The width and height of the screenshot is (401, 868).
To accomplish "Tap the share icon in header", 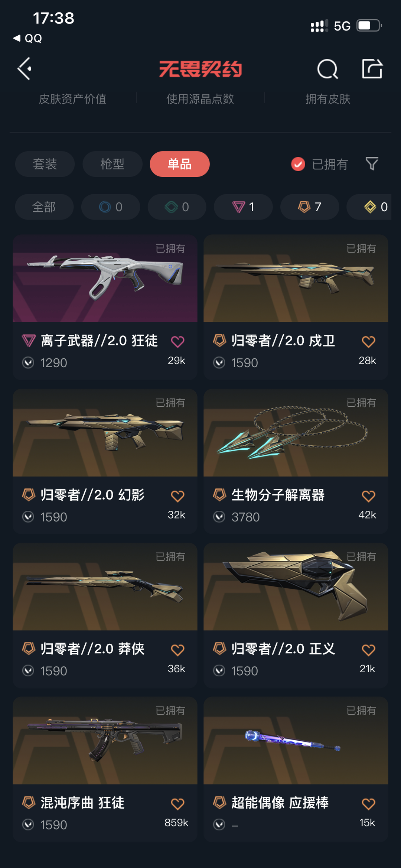I will click(x=372, y=69).
